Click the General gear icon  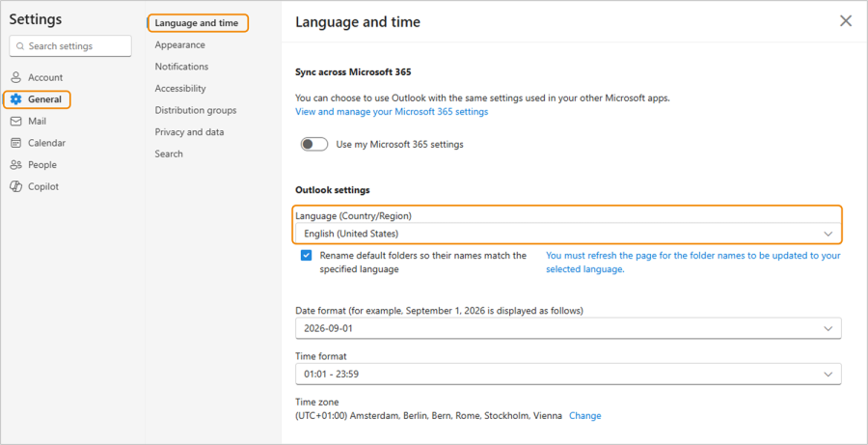pos(16,99)
